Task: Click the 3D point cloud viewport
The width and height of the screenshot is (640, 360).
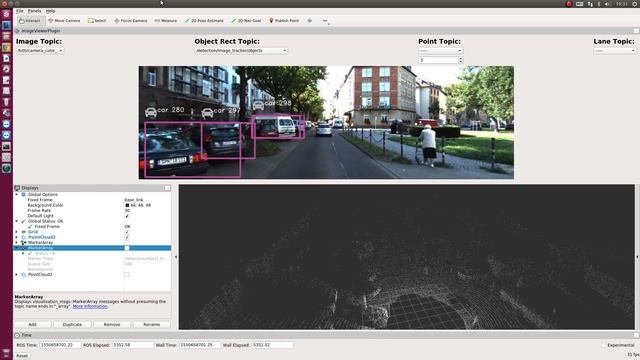Action: pyautogui.click(x=407, y=257)
